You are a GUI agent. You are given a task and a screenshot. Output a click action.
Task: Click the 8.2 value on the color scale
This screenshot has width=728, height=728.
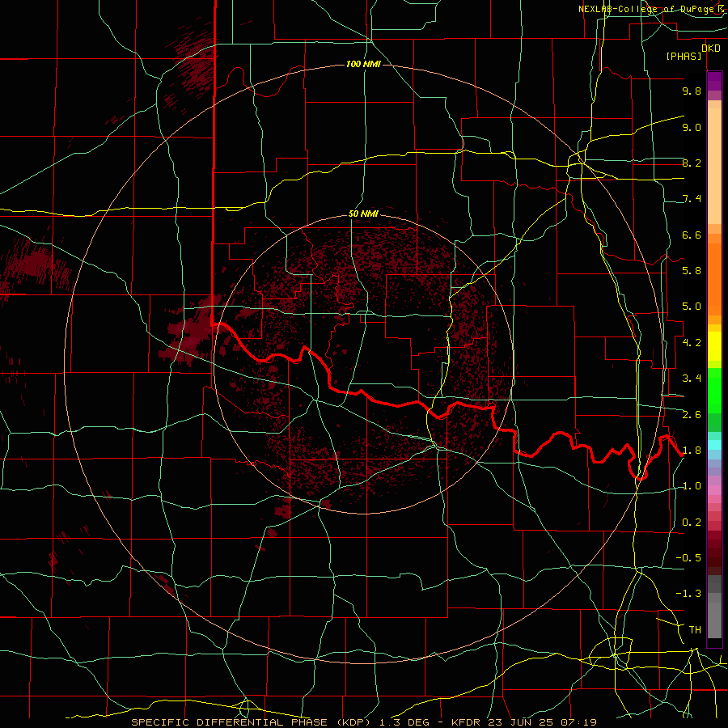click(692, 163)
